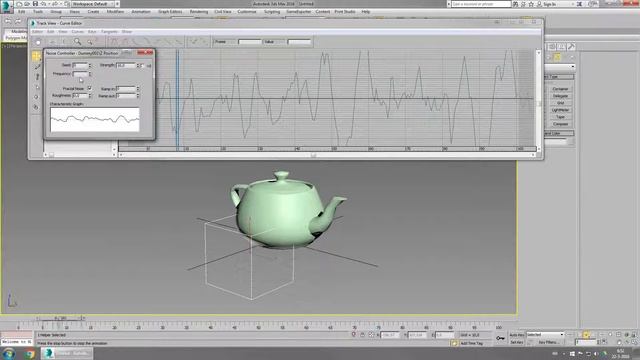Click the Ramp in spinner arrows
The image size is (640, 360).
tap(138, 89)
